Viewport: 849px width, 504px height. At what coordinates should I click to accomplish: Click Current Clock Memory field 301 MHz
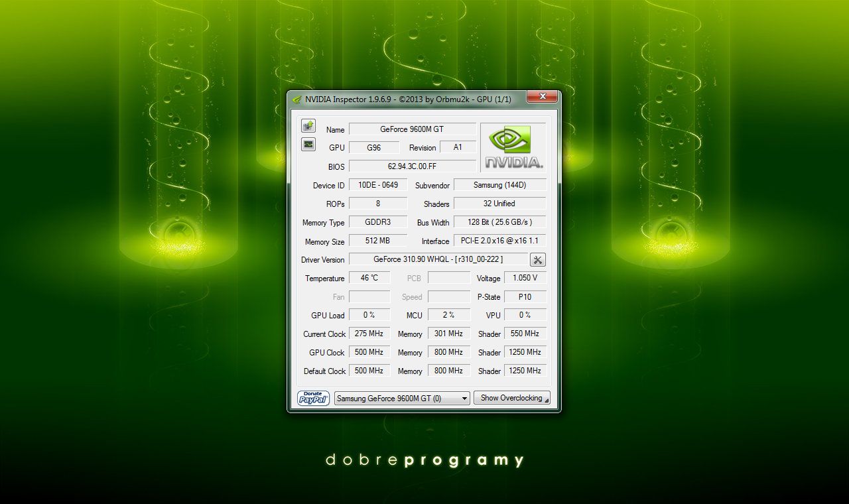[449, 334]
